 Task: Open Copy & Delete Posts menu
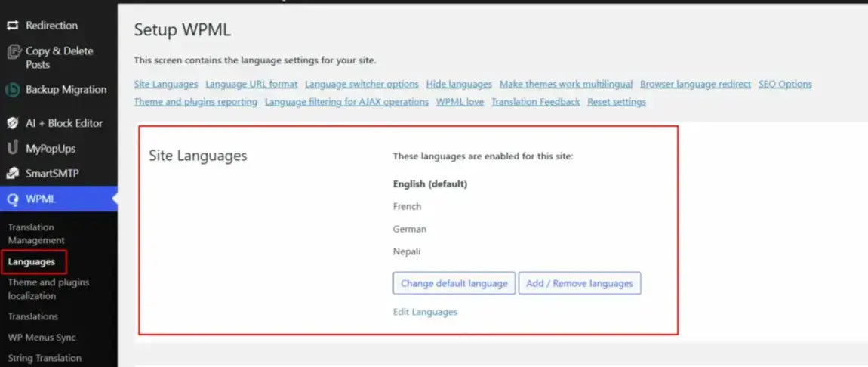[x=59, y=57]
